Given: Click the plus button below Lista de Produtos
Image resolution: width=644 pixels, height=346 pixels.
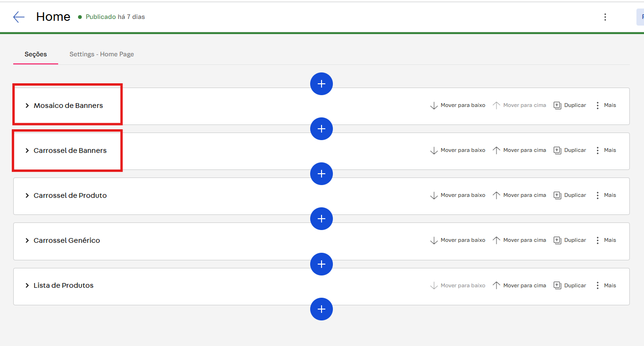Looking at the screenshot, I should tap(322, 309).
